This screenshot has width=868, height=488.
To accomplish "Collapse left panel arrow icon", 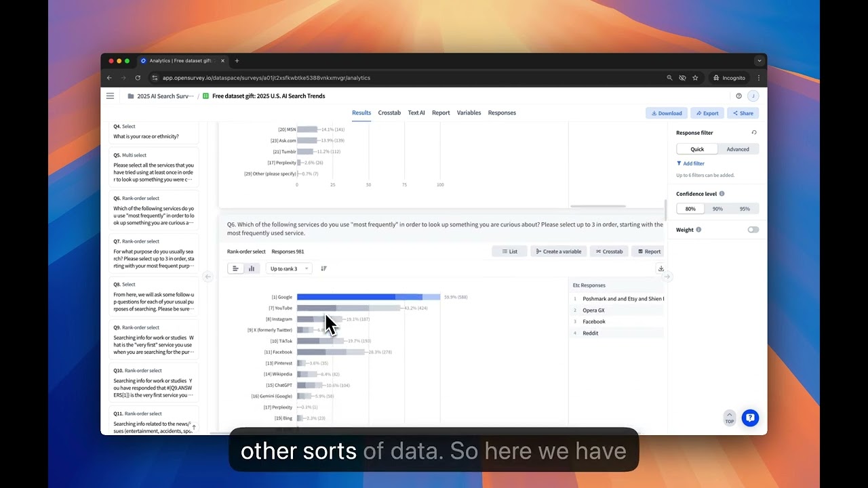I will (x=208, y=277).
